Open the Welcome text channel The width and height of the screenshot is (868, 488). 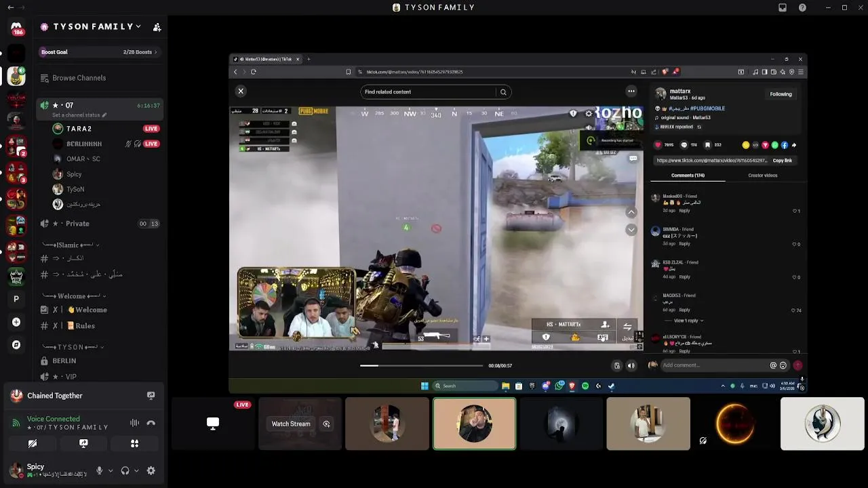point(99,310)
